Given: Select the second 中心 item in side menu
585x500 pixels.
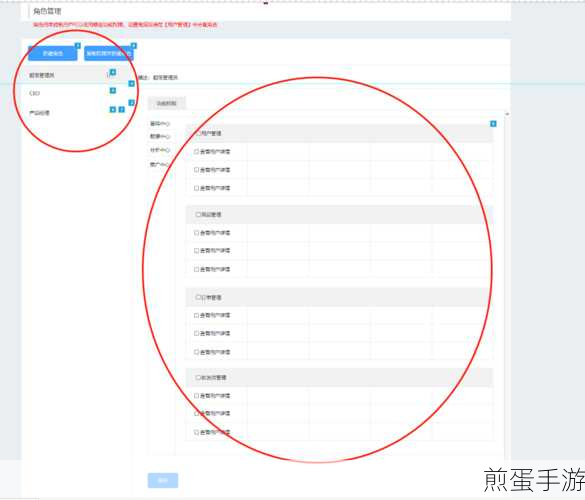Looking at the screenshot, I should click(x=160, y=137).
